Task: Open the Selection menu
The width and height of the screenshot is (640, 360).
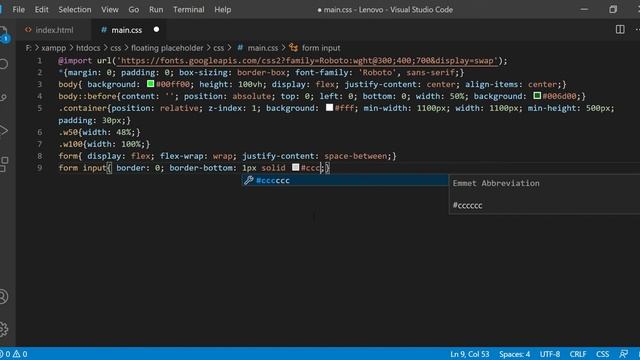Action: (75, 9)
